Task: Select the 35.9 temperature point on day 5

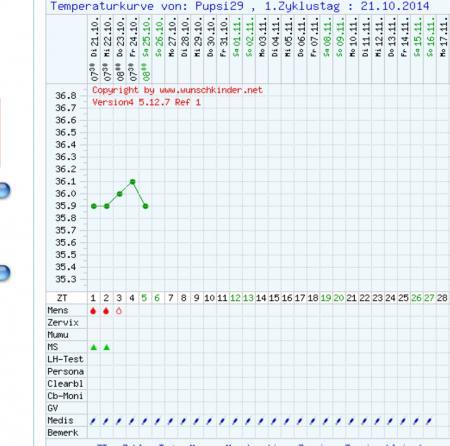Action: (x=146, y=206)
